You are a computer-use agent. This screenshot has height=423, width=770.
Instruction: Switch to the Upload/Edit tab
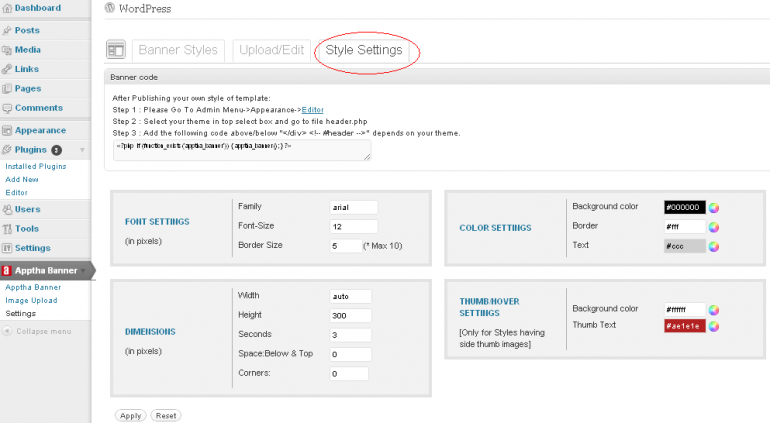[x=272, y=50]
